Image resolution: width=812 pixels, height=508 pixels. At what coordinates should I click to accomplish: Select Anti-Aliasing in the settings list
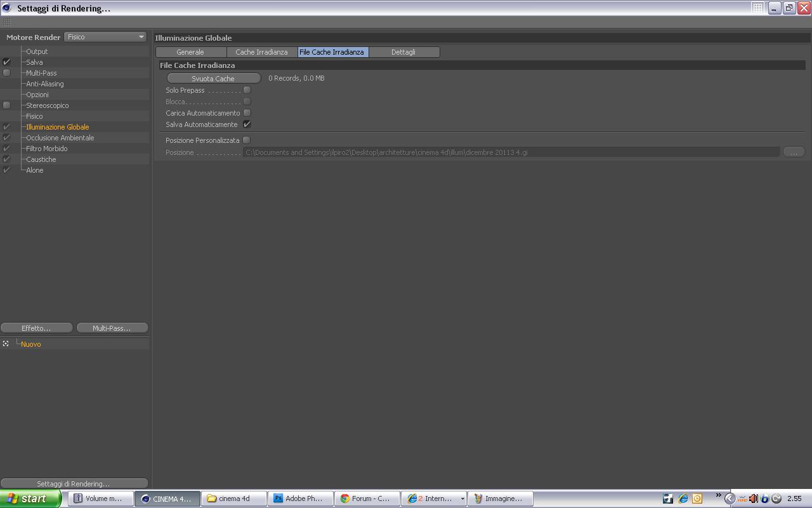pyautogui.click(x=45, y=84)
